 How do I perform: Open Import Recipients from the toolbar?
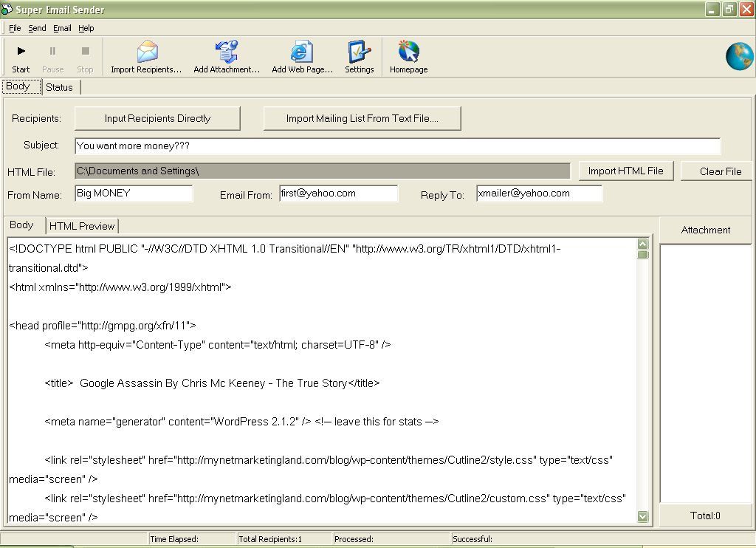(x=145, y=55)
